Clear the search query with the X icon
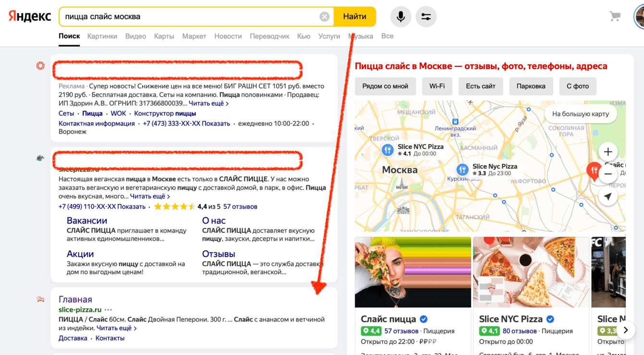 coord(324,17)
